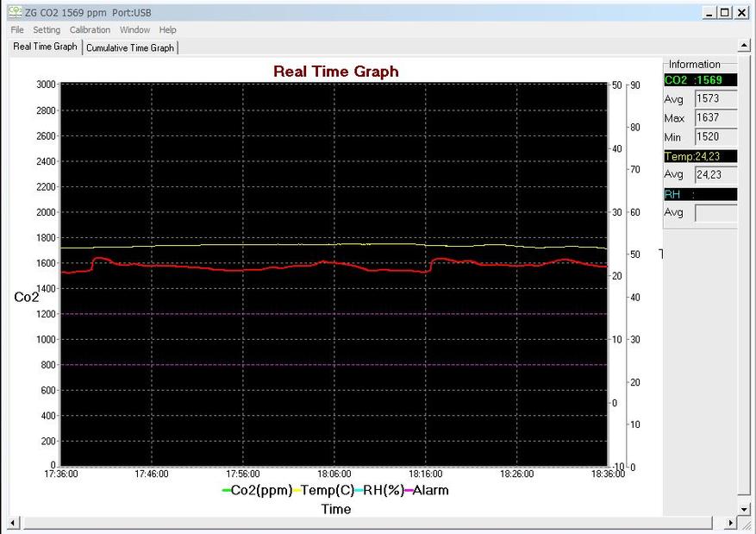This screenshot has width=756, height=534.
Task: Click the horizontal scrollbar track
Action: click(368, 523)
